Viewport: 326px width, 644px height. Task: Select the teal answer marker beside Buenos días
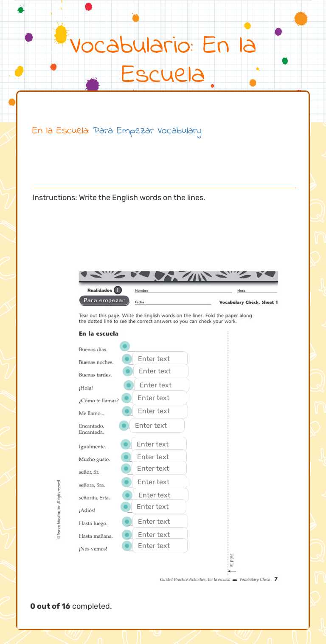click(124, 346)
